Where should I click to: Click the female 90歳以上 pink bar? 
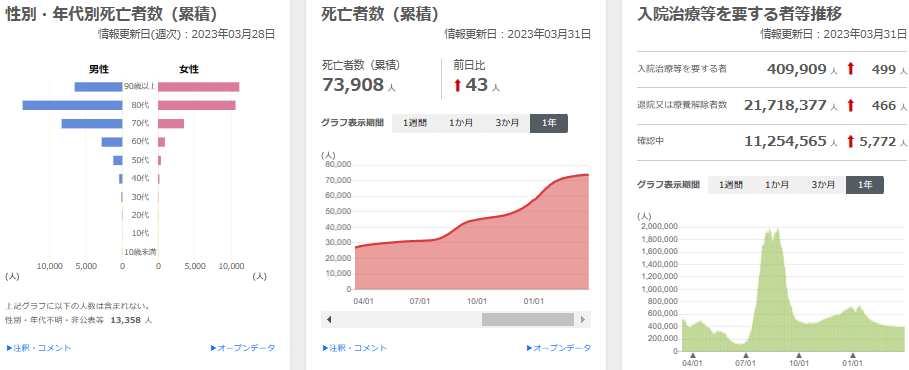[x=199, y=87]
